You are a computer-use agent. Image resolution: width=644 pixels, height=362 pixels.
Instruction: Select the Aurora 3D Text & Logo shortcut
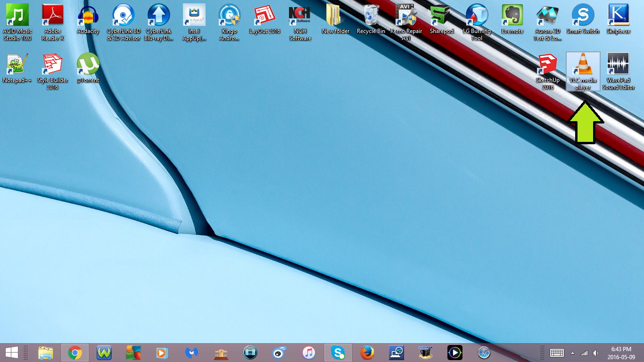pyautogui.click(x=548, y=23)
